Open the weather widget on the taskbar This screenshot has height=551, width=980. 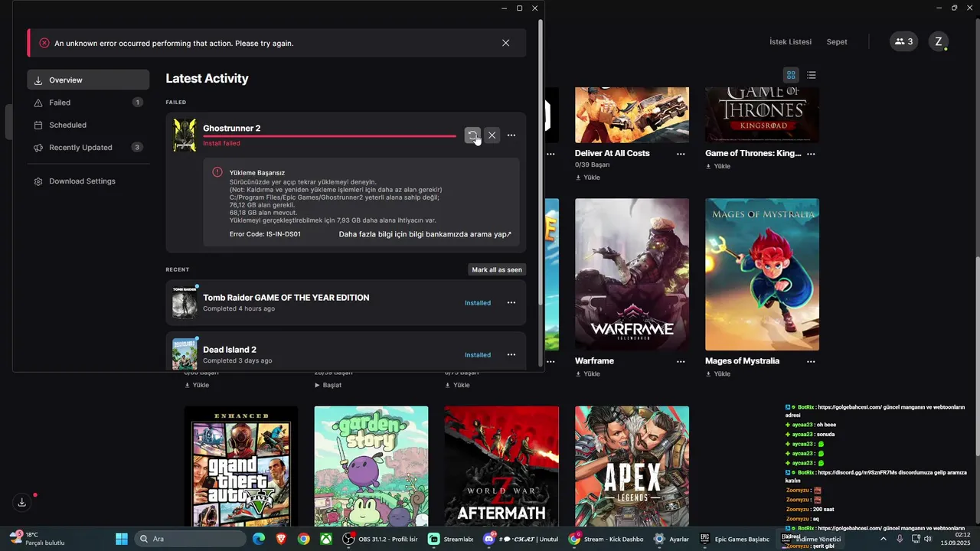[x=37, y=539]
